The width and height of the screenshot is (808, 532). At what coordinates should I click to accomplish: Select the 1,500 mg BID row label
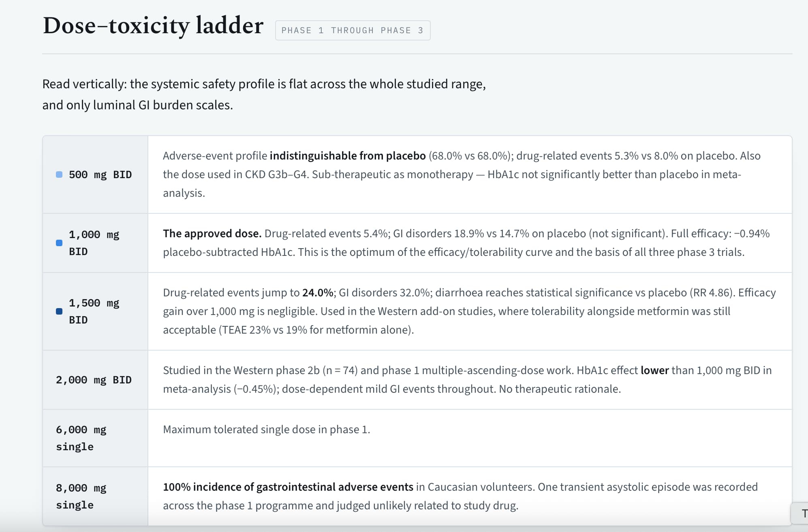pos(94,311)
